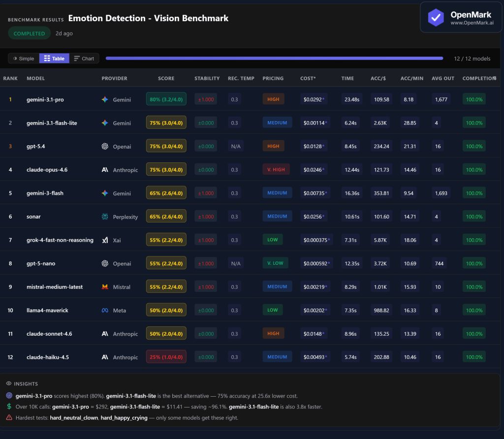Select the Table view tab
Screen dimensions: 504x439
(x=54, y=59)
